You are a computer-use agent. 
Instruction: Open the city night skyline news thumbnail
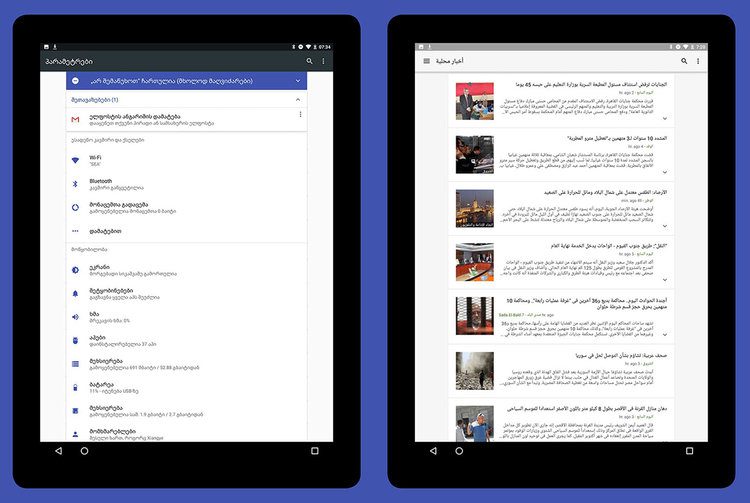(474, 208)
